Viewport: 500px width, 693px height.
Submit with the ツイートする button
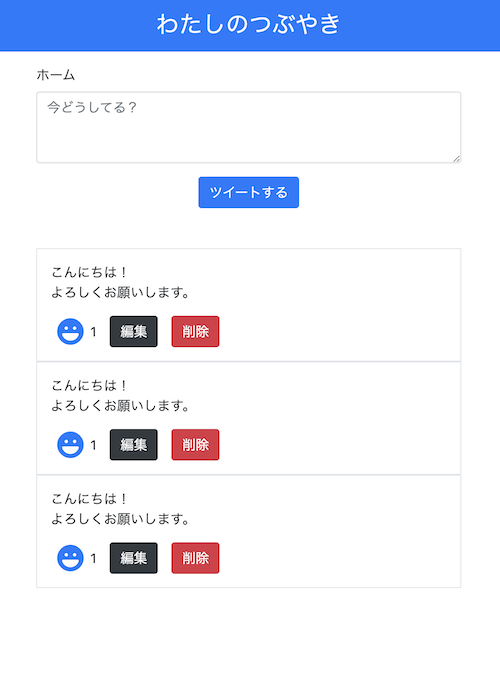pyautogui.click(x=248, y=192)
